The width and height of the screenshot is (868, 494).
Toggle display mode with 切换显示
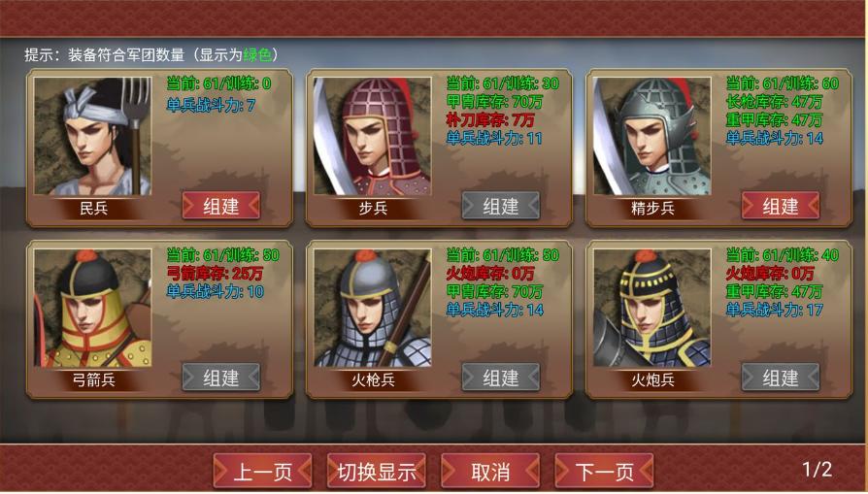[377, 472]
